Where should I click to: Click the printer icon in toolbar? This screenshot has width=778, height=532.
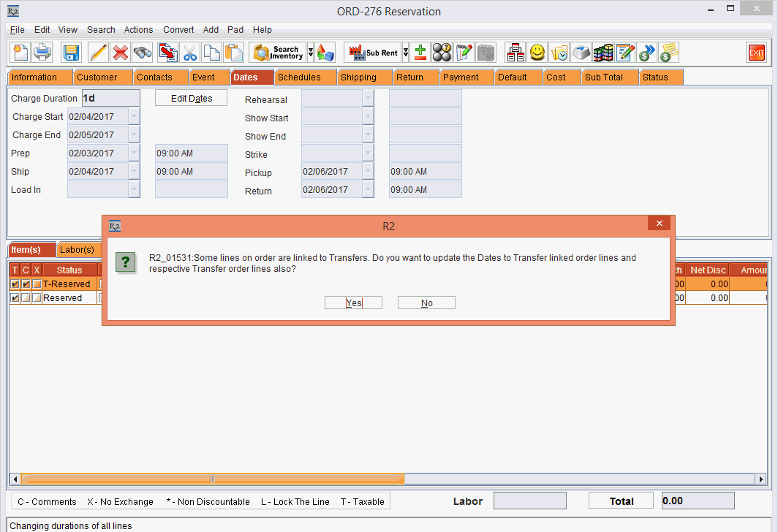coord(42,53)
